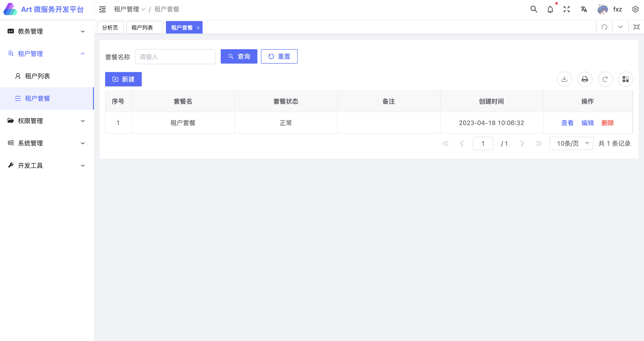Go to first page double arrow

click(x=445, y=143)
